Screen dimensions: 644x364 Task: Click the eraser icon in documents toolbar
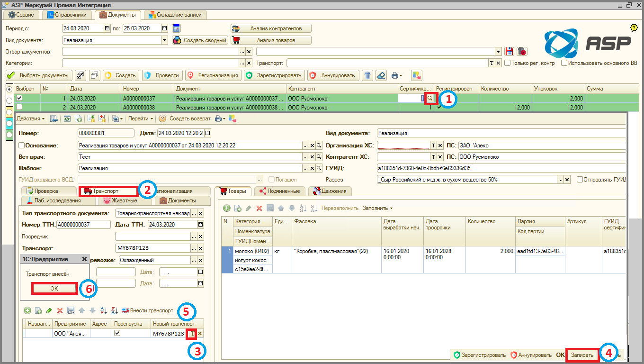pyautogui.click(x=381, y=75)
